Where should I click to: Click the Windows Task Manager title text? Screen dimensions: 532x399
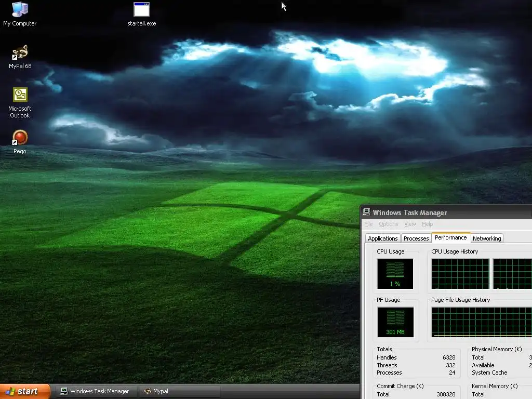pyautogui.click(x=409, y=212)
